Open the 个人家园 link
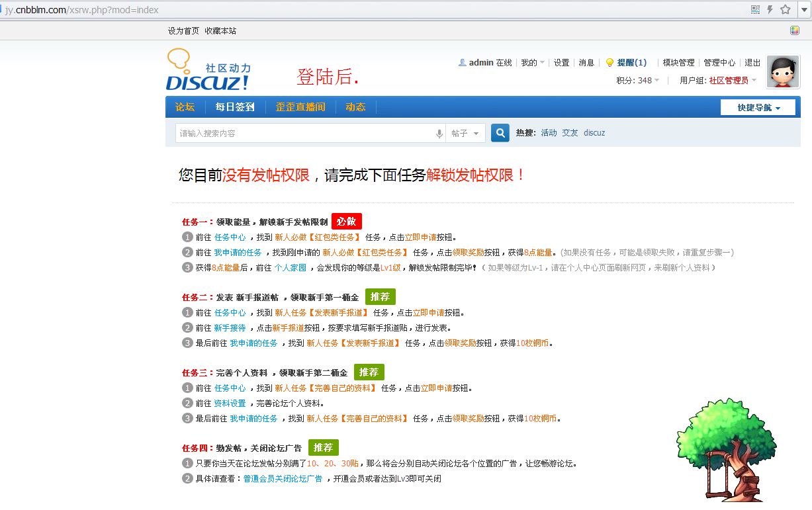 coord(291,268)
